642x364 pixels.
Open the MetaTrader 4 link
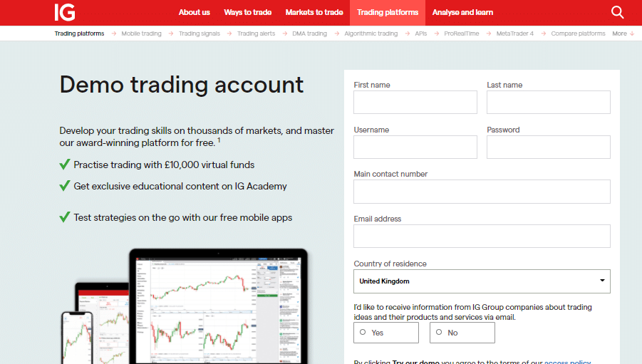tap(515, 33)
